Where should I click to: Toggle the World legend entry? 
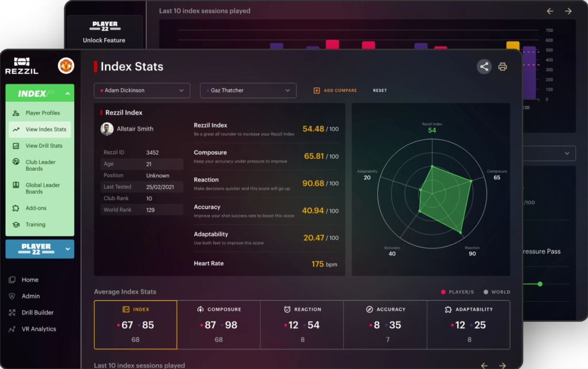tap(497, 292)
